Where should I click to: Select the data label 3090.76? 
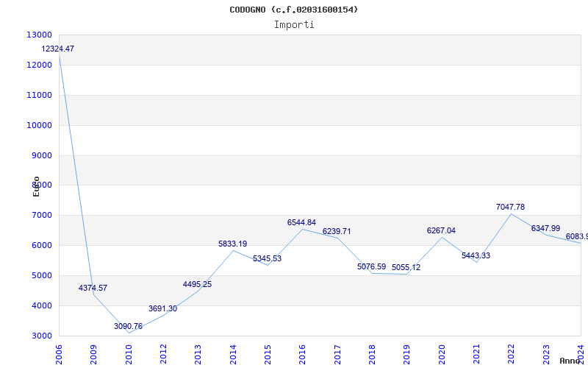(128, 326)
